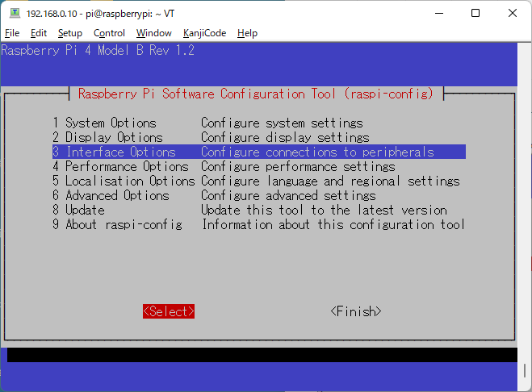Viewport: 532px width, 392px height.
Task: Maximize the Tera Term window
Action: pos(475,13)
